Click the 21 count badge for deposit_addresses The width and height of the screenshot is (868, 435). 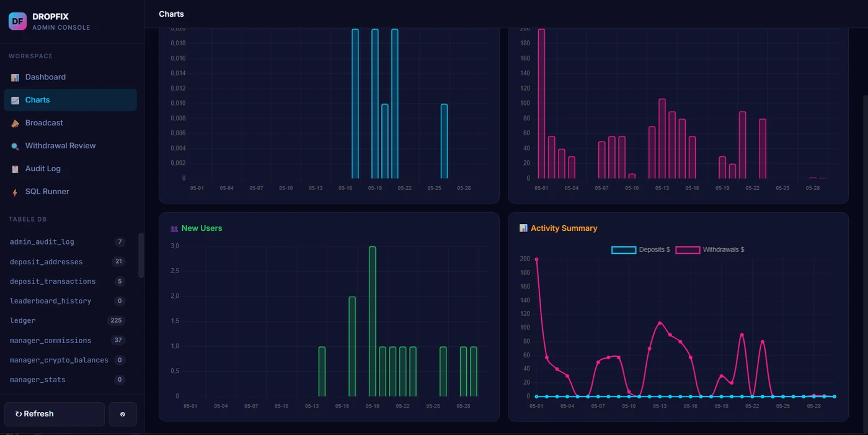pyautogui.click(x=118, y=262)
